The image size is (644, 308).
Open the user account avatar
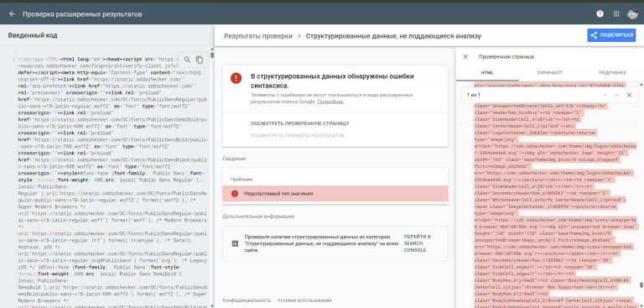pyautogui.click(x=632, y=13)
